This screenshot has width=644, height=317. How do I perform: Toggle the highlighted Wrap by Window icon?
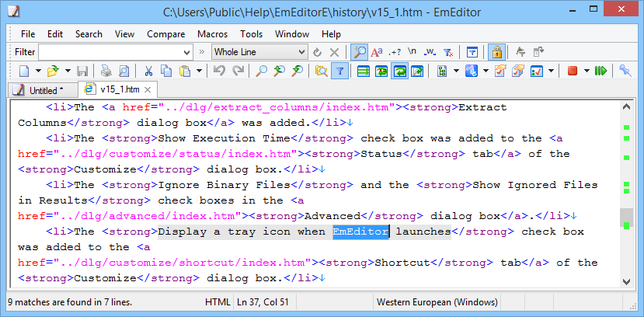point(399,71)
